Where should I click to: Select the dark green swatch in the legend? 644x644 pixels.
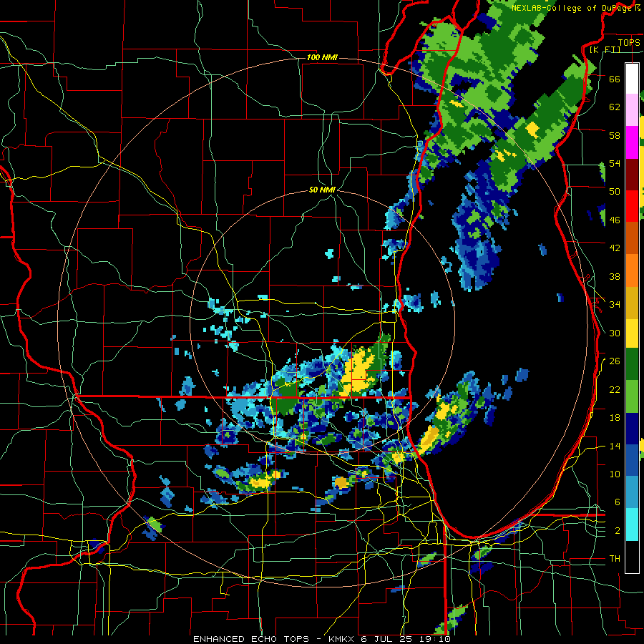coord(632,364)
